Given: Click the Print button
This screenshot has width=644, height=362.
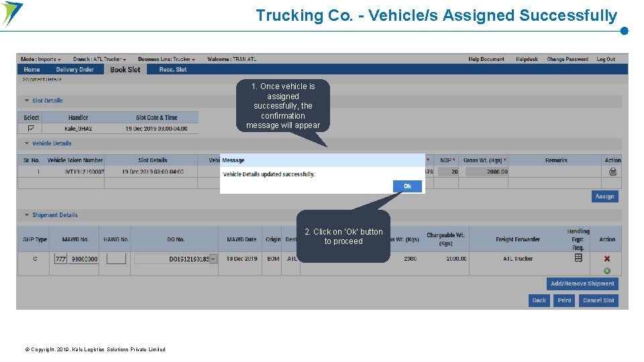Looking at the screenshot, I should (x=564, y=300).
